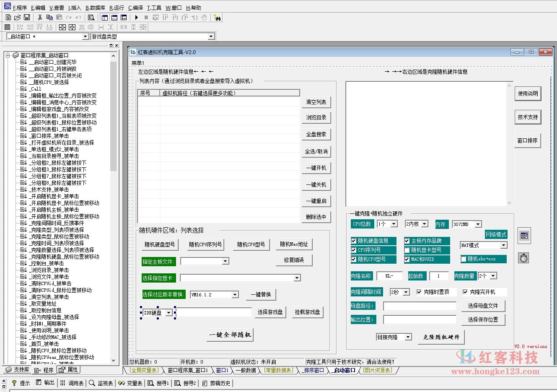The width and height of the screenshot is (557, 392).
Task: Toggle the 随机CPU型号 checkbox
Action: (354, 259)
